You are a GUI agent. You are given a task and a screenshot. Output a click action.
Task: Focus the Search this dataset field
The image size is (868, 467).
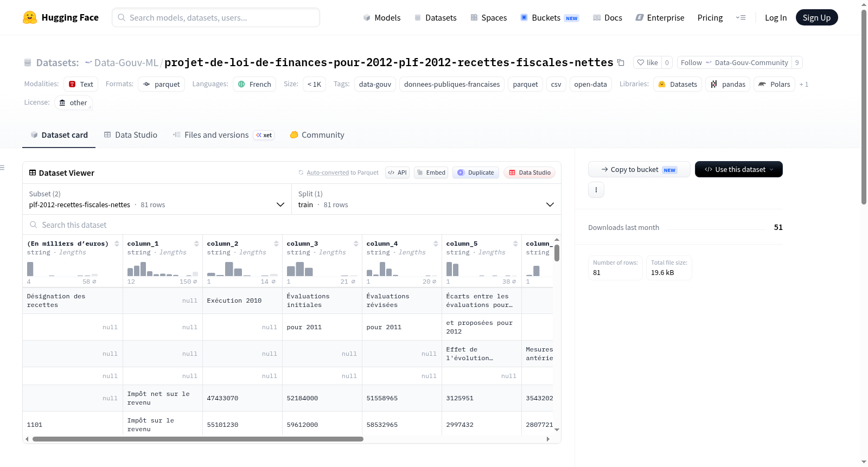pos(292,225)
